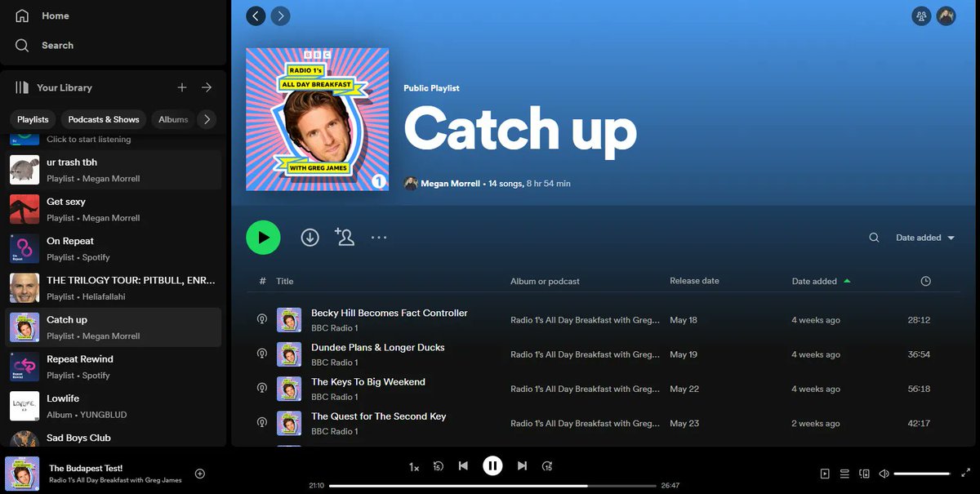Invite collaborators to playlist
980x494 pixels.
tap(345, 238)
